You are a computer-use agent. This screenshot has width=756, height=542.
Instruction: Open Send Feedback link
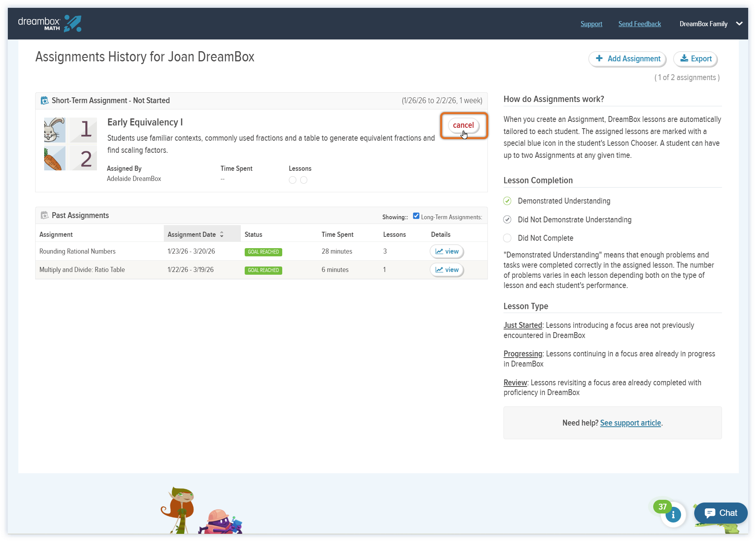(x=639, y=24)
